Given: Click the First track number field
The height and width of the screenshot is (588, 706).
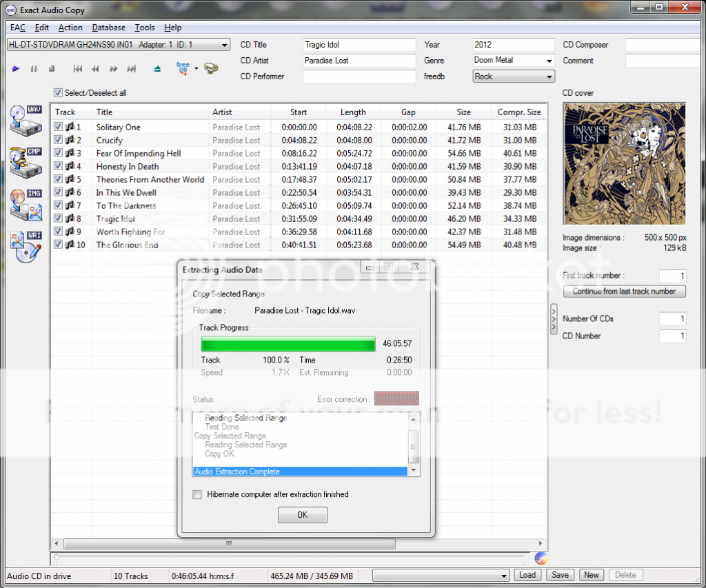Looking at the screenshot, I should 673,276.
